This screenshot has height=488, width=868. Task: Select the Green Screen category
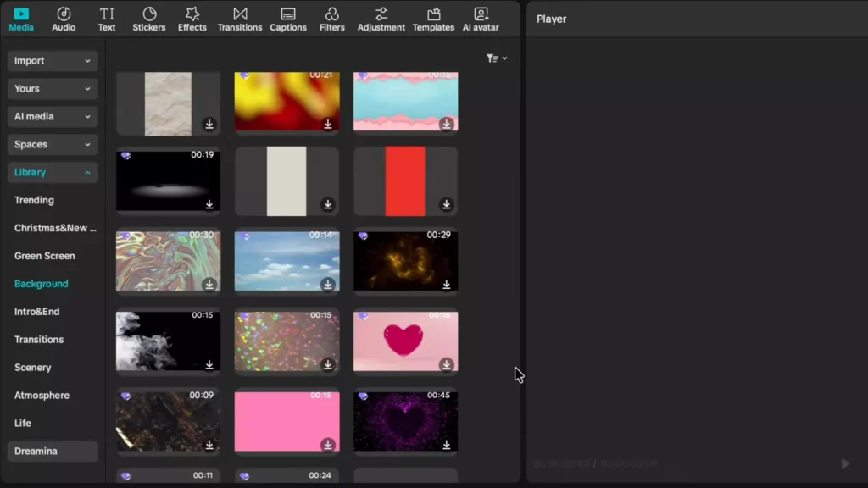(x=43, y=255)
